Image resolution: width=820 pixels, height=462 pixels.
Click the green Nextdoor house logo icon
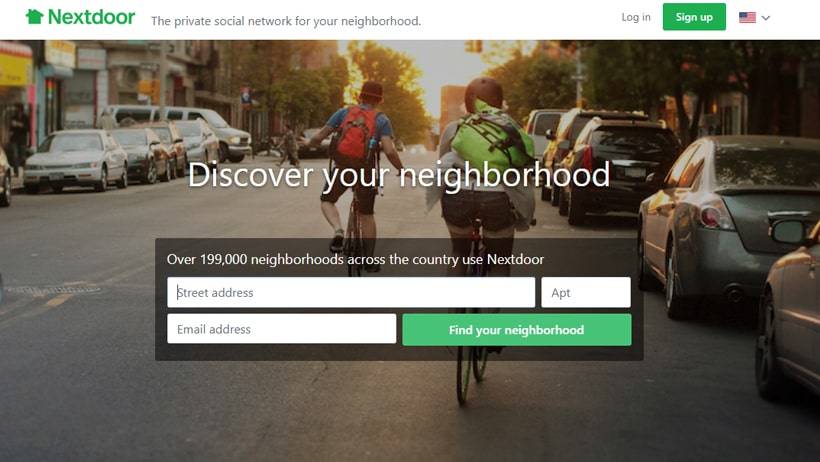tap(35, 17)
